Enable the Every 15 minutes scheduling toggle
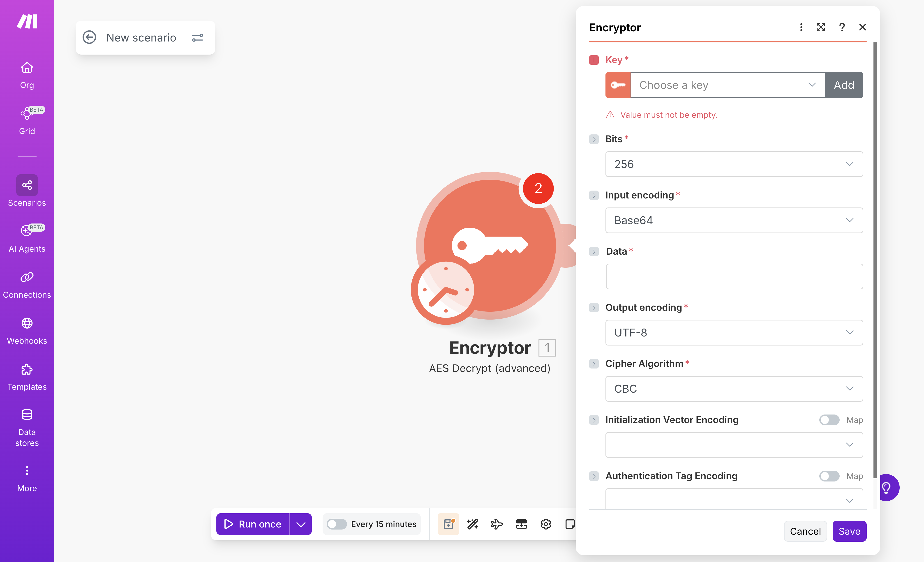 337,524
